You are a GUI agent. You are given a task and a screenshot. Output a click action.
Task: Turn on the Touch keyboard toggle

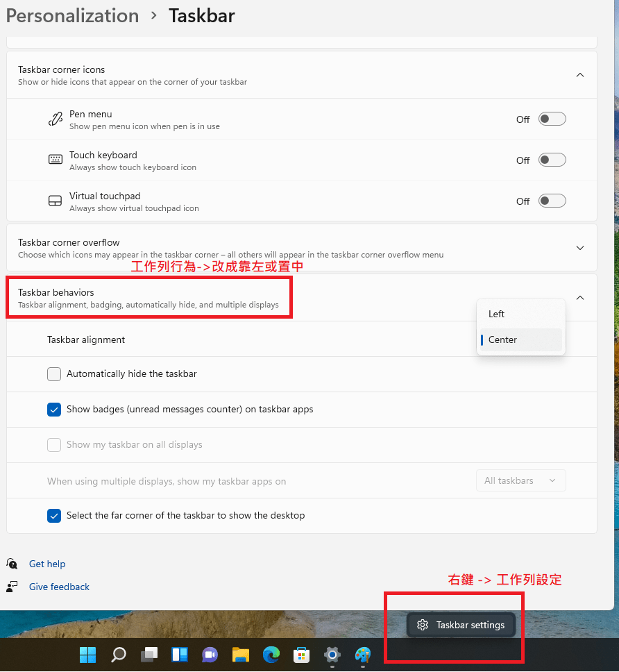pos(552,159)
